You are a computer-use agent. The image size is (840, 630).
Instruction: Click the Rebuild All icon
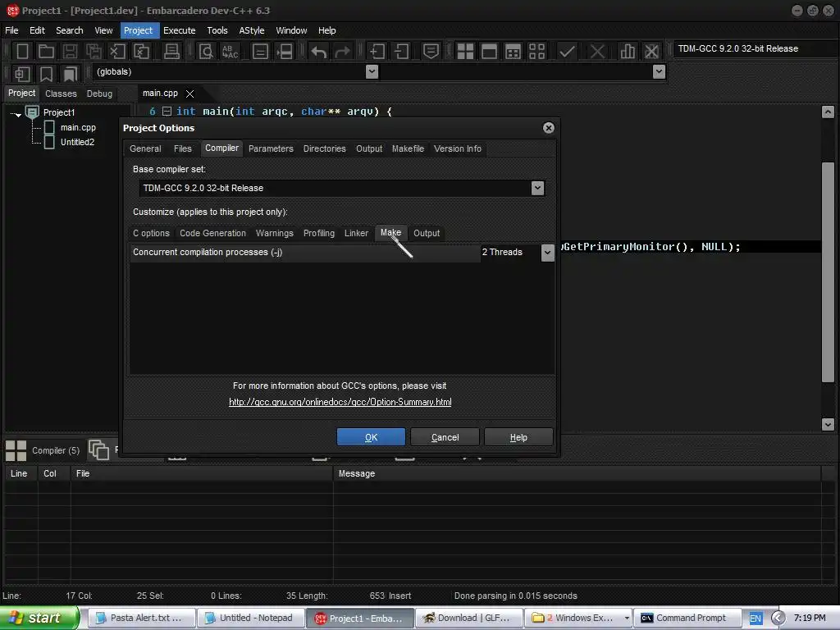[536, 52]
